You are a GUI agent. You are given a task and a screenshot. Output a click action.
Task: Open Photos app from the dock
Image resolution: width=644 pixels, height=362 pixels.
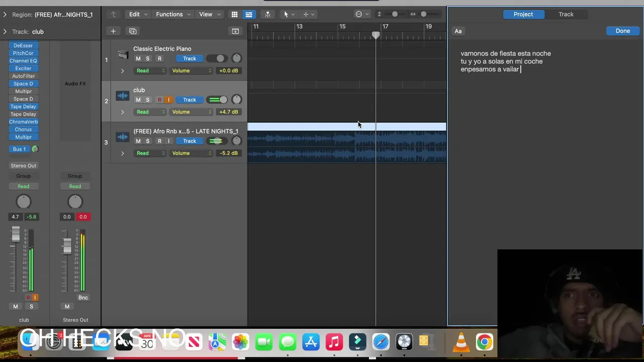(x=240, y=342)
